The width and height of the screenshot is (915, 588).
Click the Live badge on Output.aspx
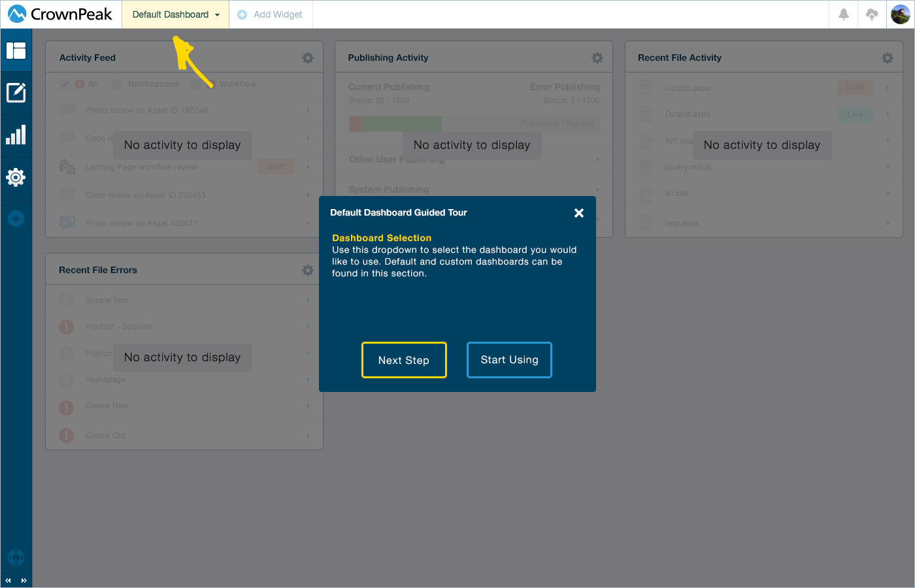tap(855, 114)
